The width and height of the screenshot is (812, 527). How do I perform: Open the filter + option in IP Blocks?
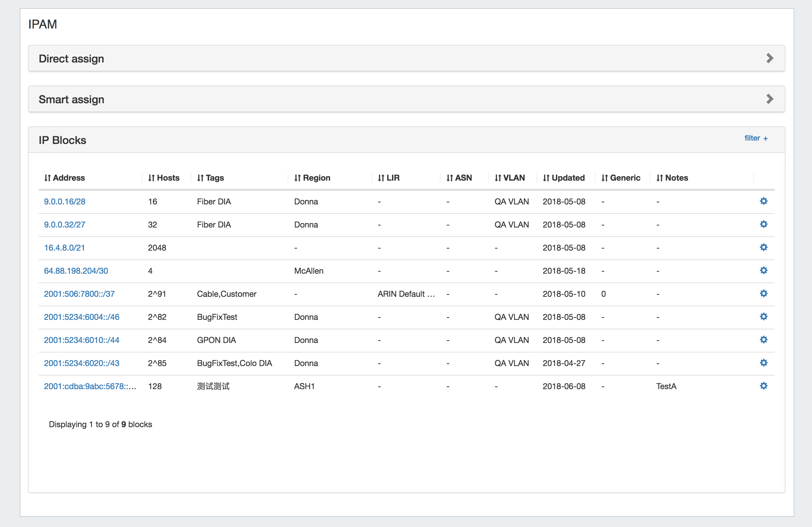[x=756, y=138]
